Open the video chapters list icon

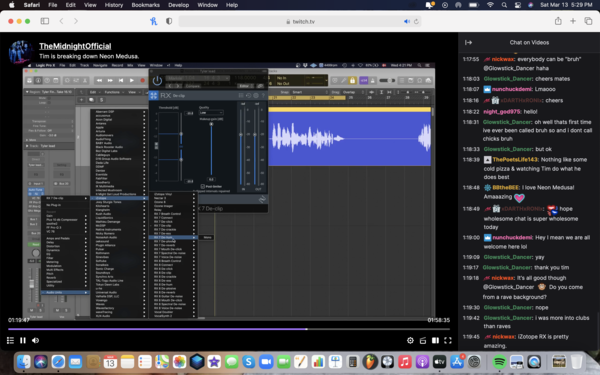[10, 340]
